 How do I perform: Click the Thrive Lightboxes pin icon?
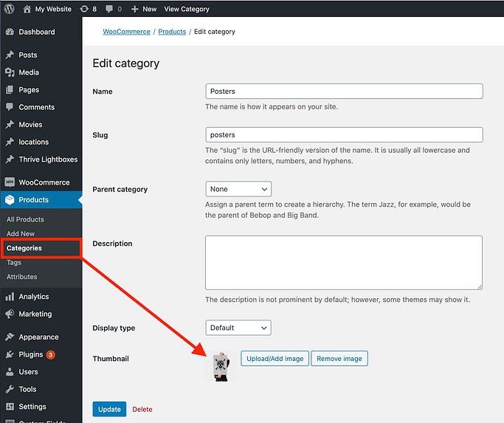pyautogui.click(x=10, y=159)
